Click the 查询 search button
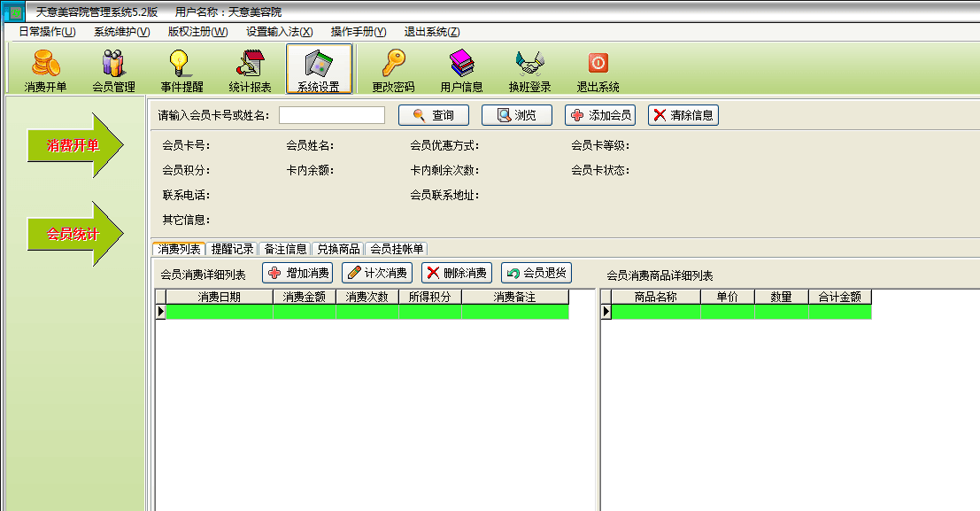The image size is (980, 511). pyautogui.click(x=435, y=115)
